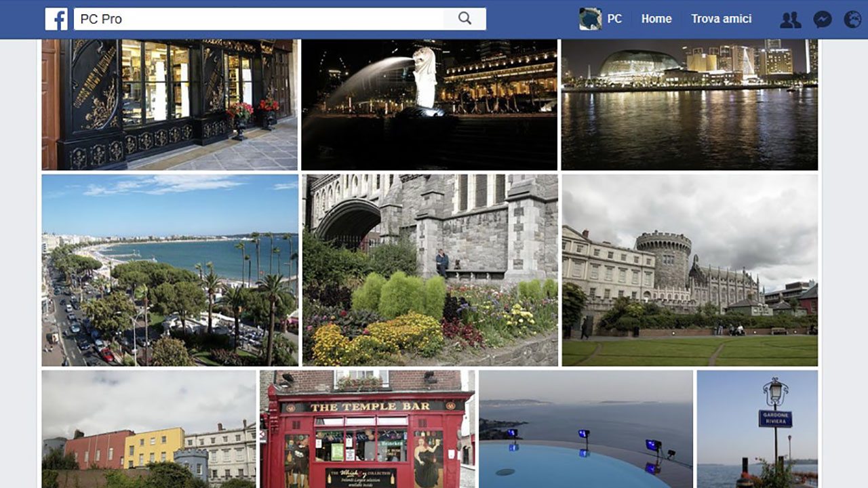Open the Gardone Riviera sign photo
The image size is (868, 488).
point(757,428)
